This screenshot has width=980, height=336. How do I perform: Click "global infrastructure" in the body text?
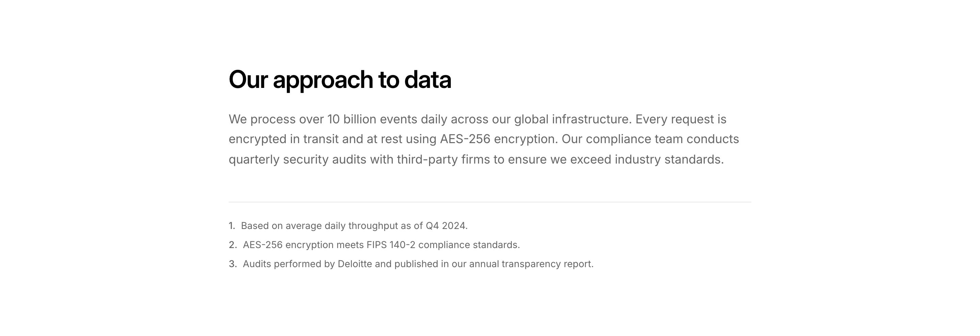pos(573,119)
